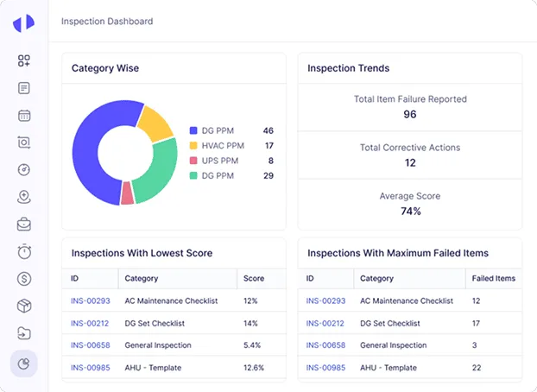Image resolution: width=537 pixels, height=392 pixels.
Task: Click the 5.4% score cell
Action: pyautogui.click(x=252, y=345)
